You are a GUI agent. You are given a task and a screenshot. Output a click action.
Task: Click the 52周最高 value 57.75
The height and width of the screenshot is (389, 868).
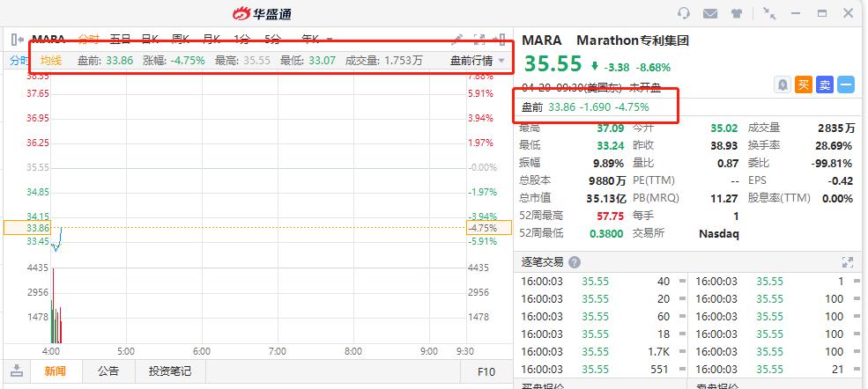click(610, 216)
